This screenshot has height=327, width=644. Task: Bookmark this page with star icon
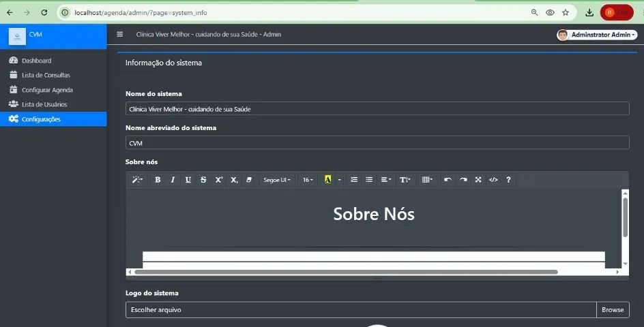(566, 13)
